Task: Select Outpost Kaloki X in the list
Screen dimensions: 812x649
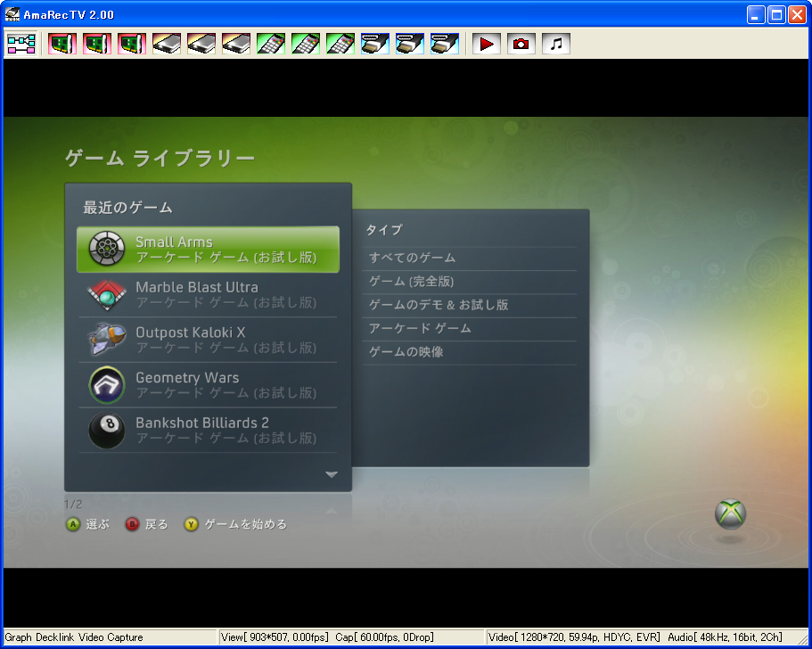Action: pyautogui.click(x=209, y=340)
